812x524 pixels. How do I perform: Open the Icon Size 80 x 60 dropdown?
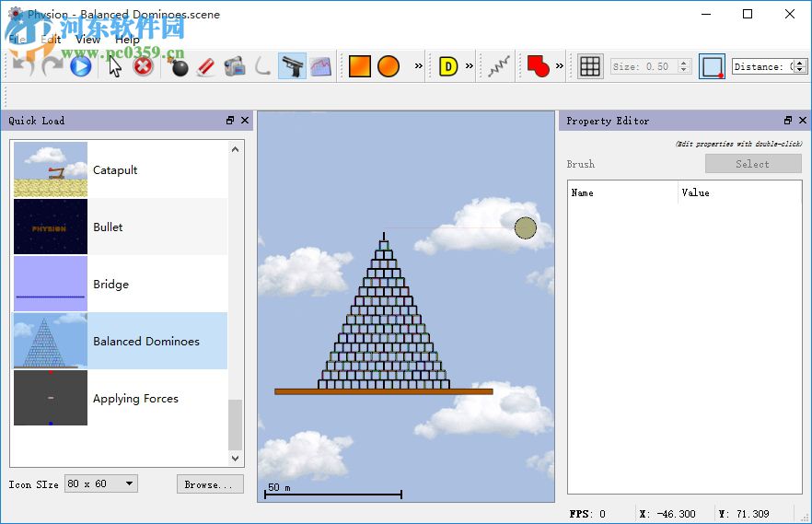click(x=101, y=483)
